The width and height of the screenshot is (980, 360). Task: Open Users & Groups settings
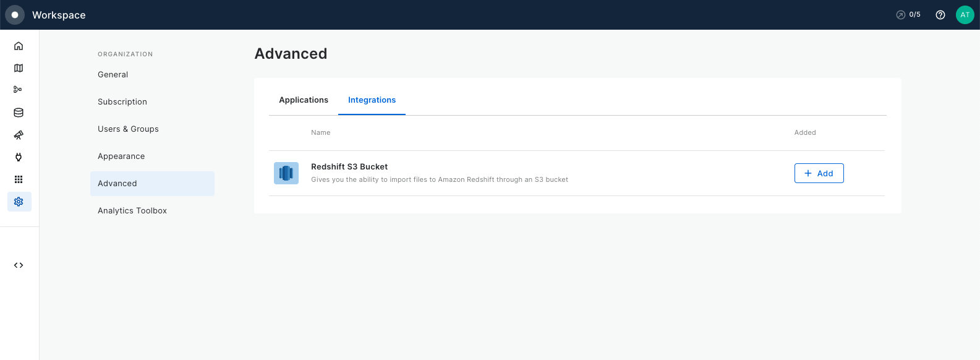(x=128, y=129)
